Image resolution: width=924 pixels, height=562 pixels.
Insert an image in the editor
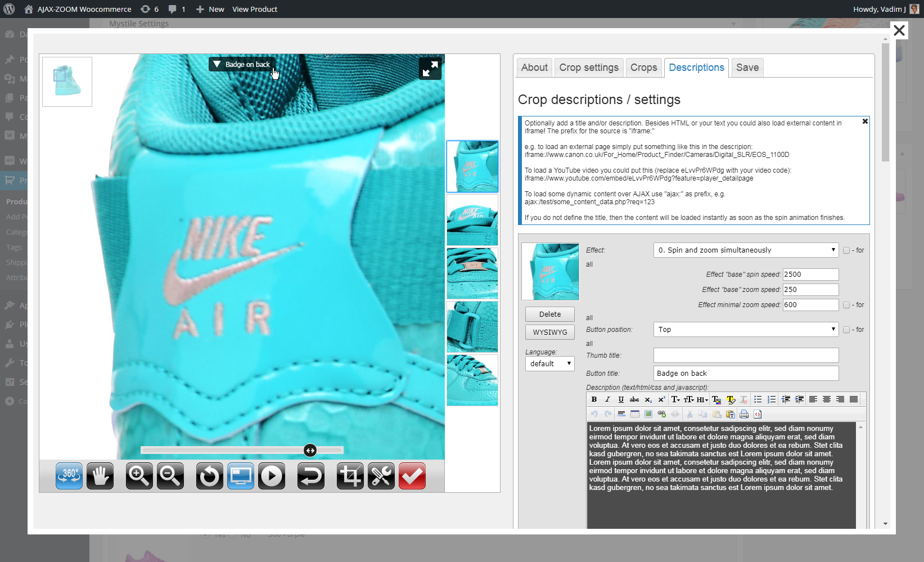(x=648, y=414)
